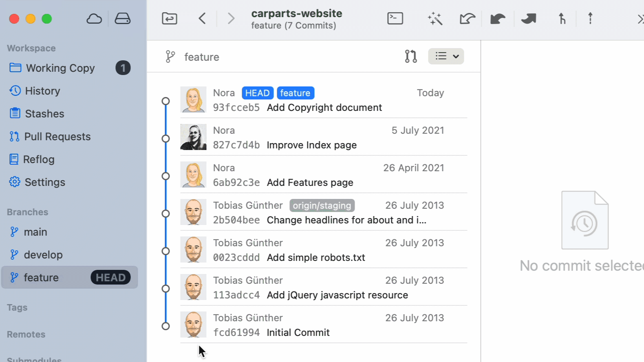Open repository in Terminal

(395, 19)
